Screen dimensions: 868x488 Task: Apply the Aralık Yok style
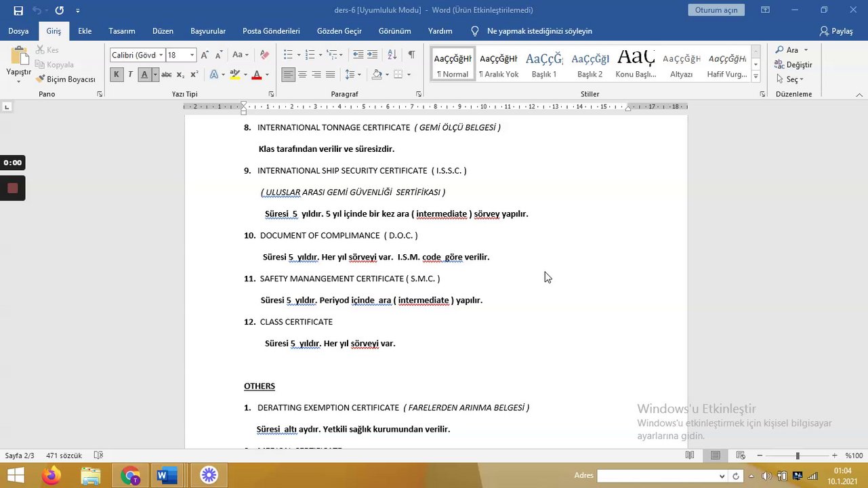tap(499, 65)
